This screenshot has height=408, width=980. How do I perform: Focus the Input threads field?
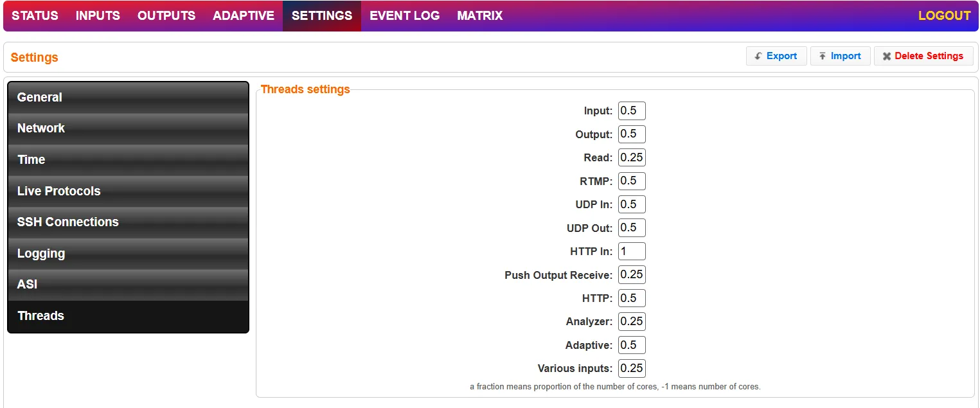(632, 111)
